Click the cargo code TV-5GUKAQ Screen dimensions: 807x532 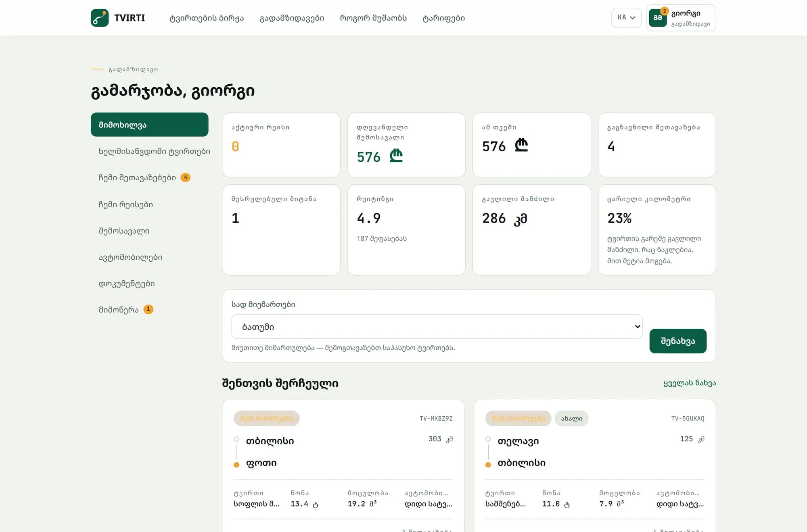click(x=688, y=419)
